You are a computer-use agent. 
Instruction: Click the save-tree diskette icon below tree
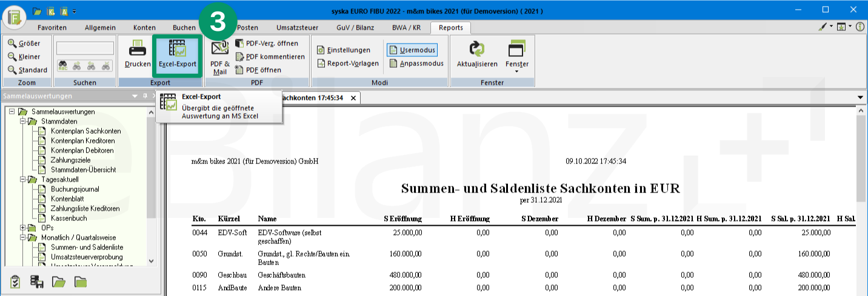[37, 281]
